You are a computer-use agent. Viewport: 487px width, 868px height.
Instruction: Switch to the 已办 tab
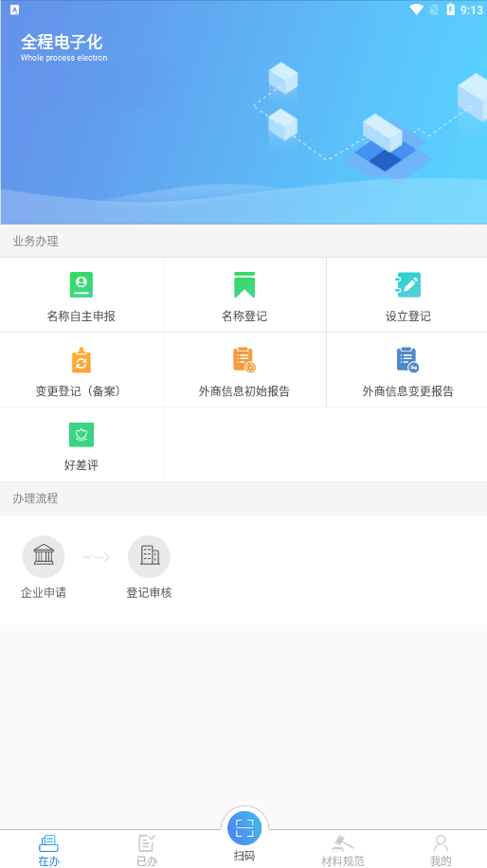click(147, 850)
